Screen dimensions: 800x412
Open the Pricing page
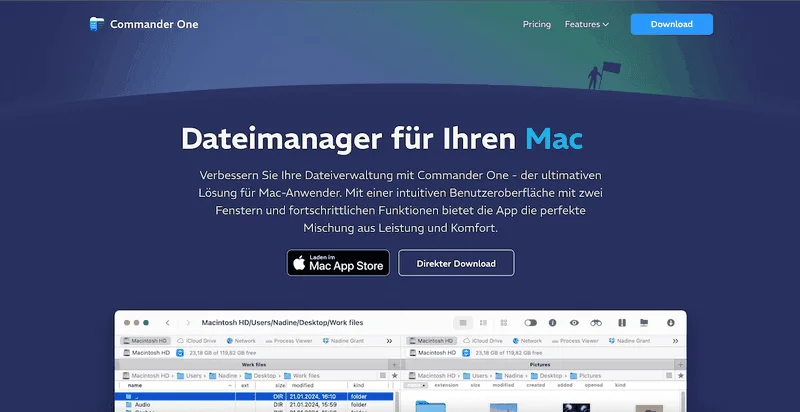pyautogui.click(x=537, y=24)
